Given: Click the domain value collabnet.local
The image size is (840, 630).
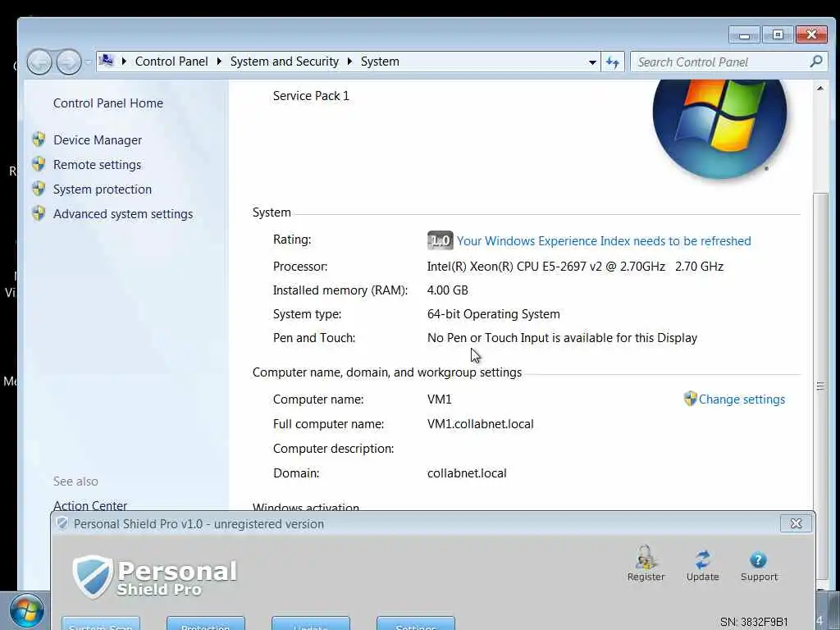Looking at the screenshot, I should (467, 473).
